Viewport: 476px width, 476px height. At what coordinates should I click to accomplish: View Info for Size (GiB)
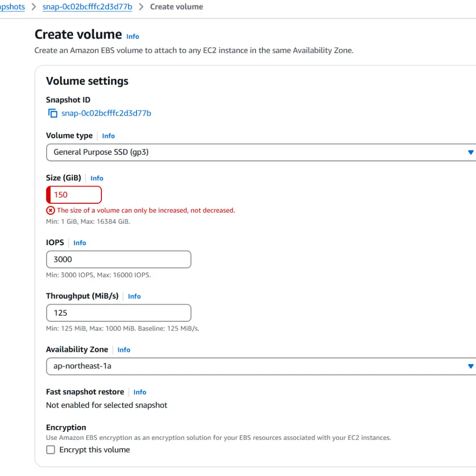point(97,178)
